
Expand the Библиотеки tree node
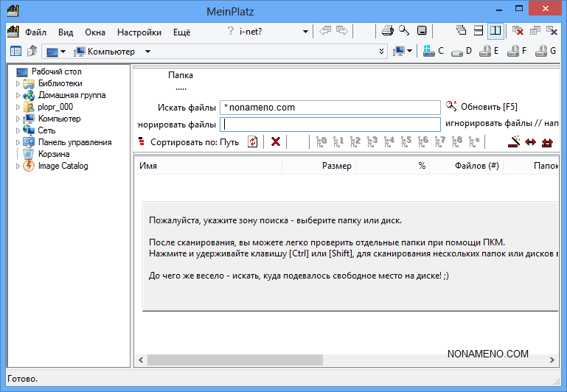[x=18, y=83]
